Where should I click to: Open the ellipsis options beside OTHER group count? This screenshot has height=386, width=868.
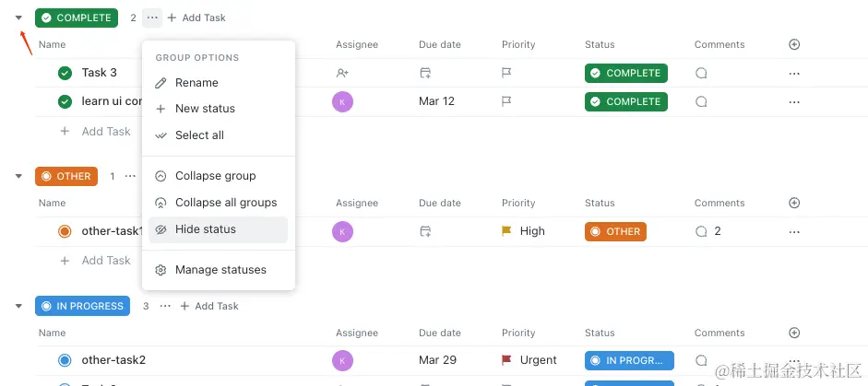130,176
